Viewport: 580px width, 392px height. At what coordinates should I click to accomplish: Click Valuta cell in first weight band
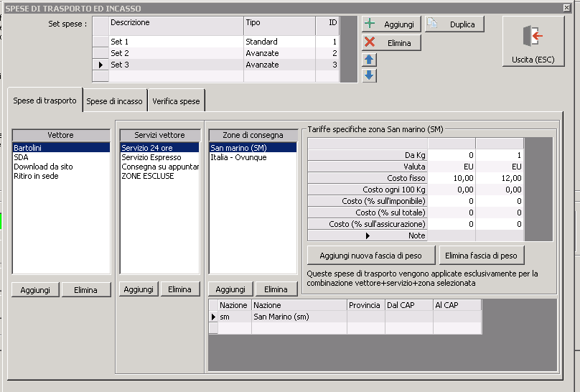tap(452, 167)
